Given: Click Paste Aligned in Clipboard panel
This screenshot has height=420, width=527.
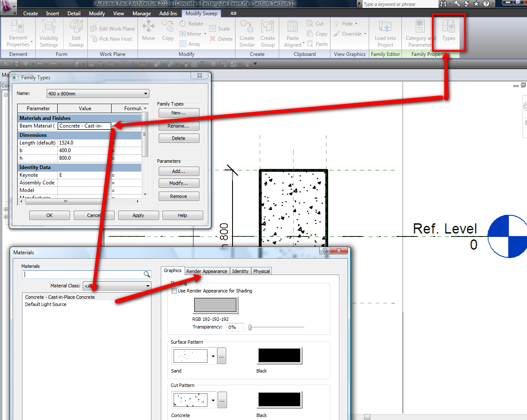Looking at the screenshot, I should click(x=293, y=34).
